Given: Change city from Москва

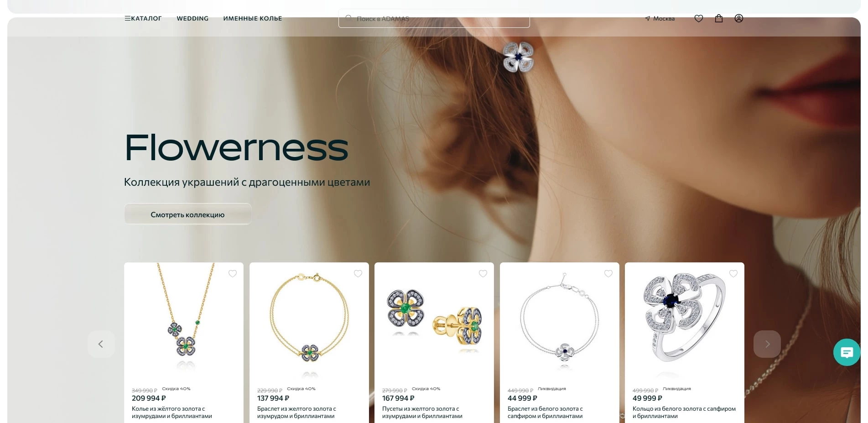Looking at the screenshot, I should [660, 19].
